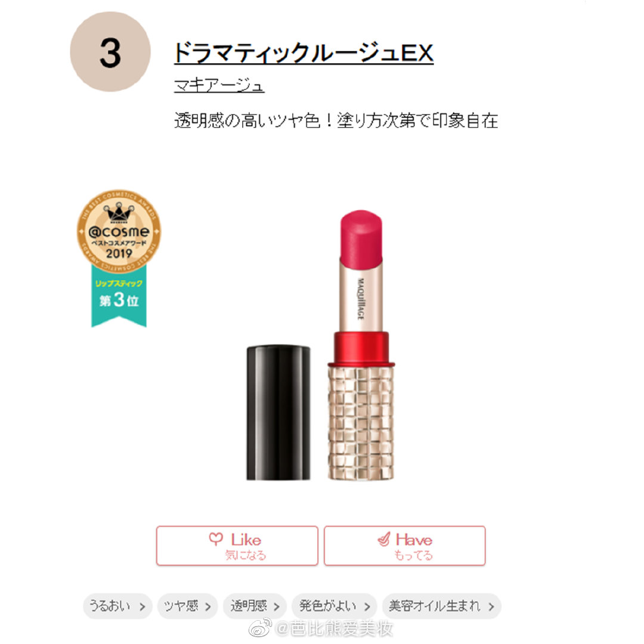Click the black lipstick cap image

[278, 413]
